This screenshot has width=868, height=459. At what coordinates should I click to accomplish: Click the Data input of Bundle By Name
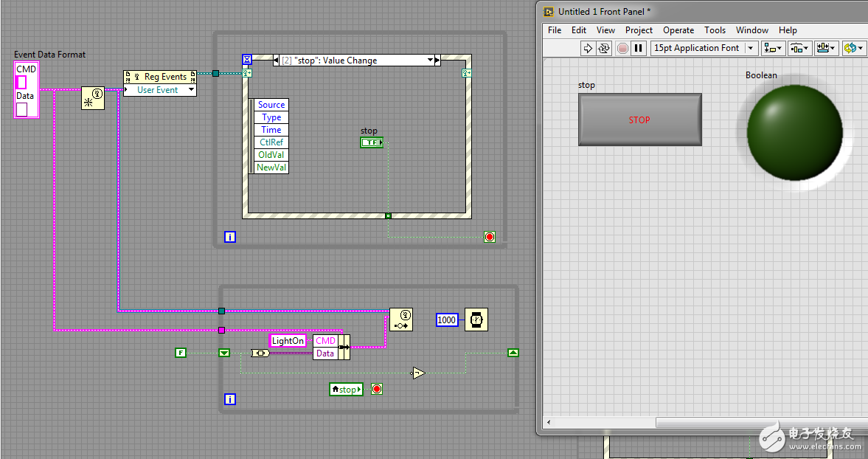click(x=325, y=353)
